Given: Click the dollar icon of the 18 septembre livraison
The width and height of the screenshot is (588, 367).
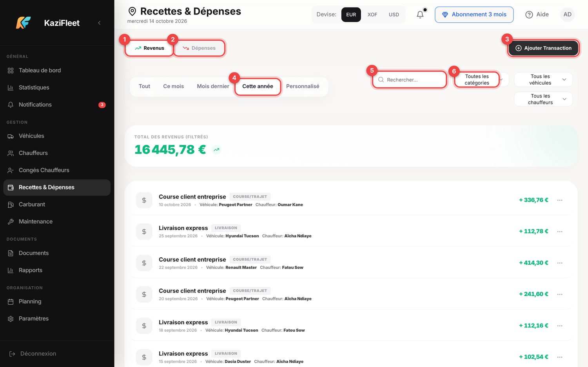Looking at the screenshot, I should pyautogui.click(x=144, y=326).
